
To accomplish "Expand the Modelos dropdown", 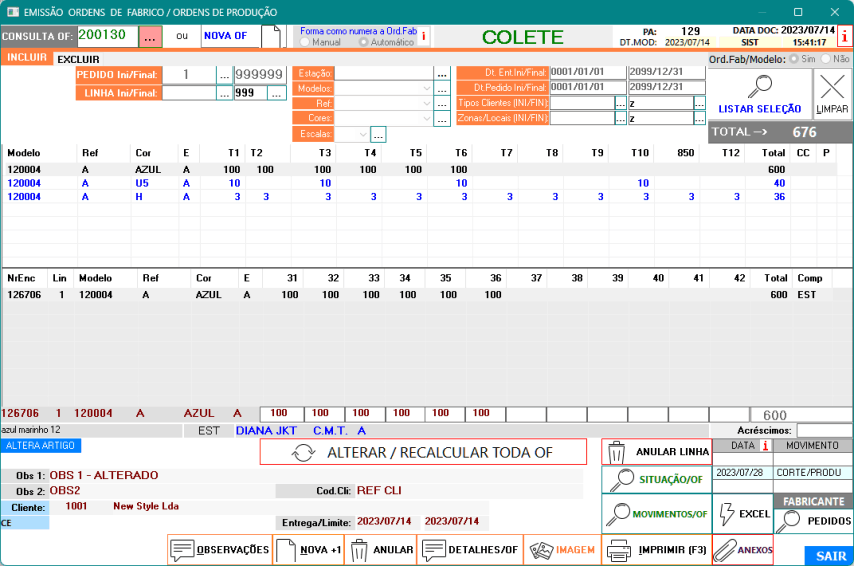I will click(427, 89).
